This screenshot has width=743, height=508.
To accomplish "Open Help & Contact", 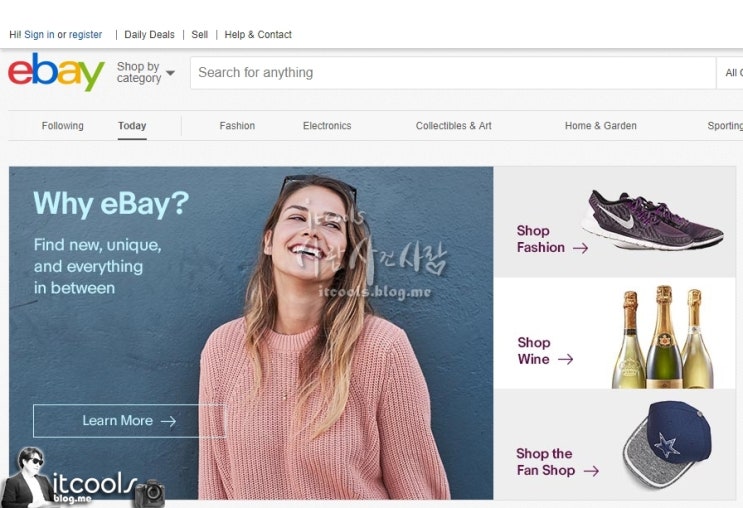I will tap(258, 35).
